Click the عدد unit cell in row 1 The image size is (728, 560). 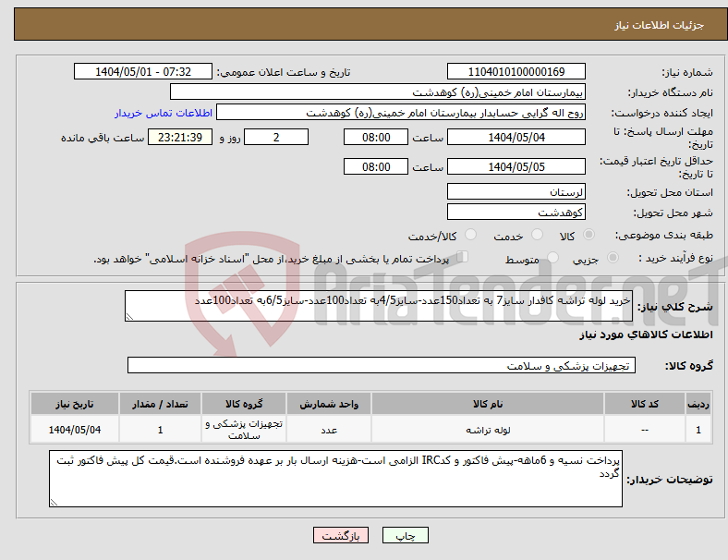tap(329, 430)
